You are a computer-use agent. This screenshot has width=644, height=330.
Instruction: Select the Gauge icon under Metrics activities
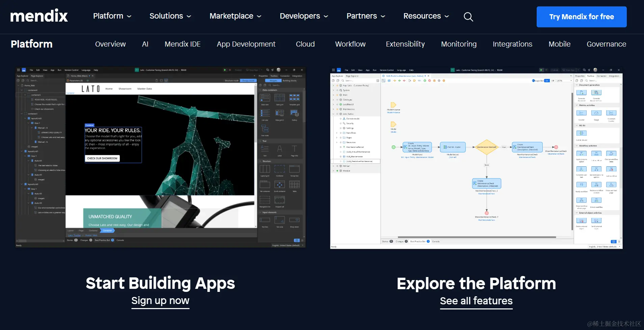596,113
